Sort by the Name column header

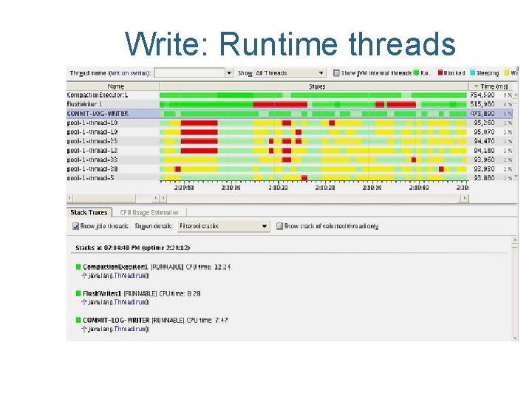click(x=113, y=86)
